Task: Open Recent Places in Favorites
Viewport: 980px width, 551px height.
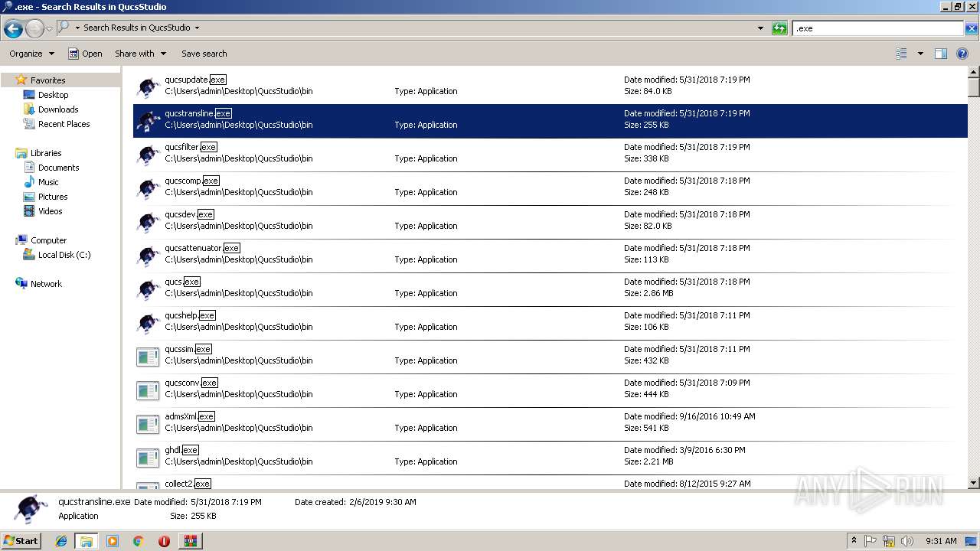Action: (x=64, y=124)
